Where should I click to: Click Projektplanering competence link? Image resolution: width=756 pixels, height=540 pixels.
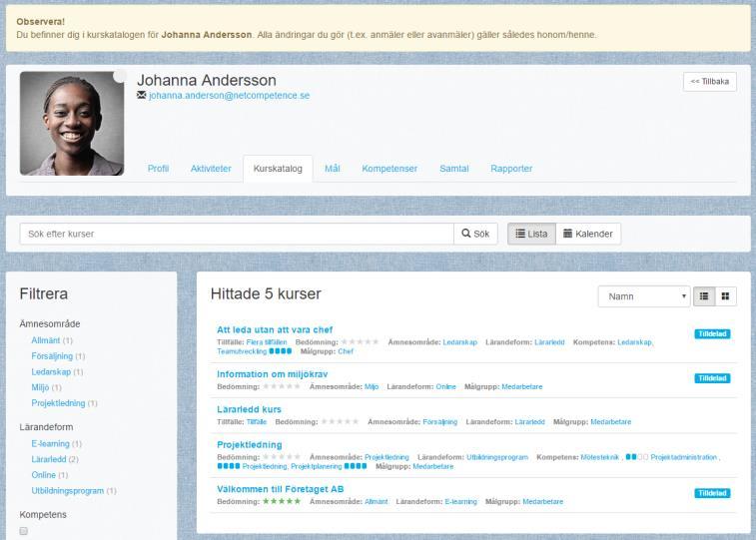coord(317,466)
